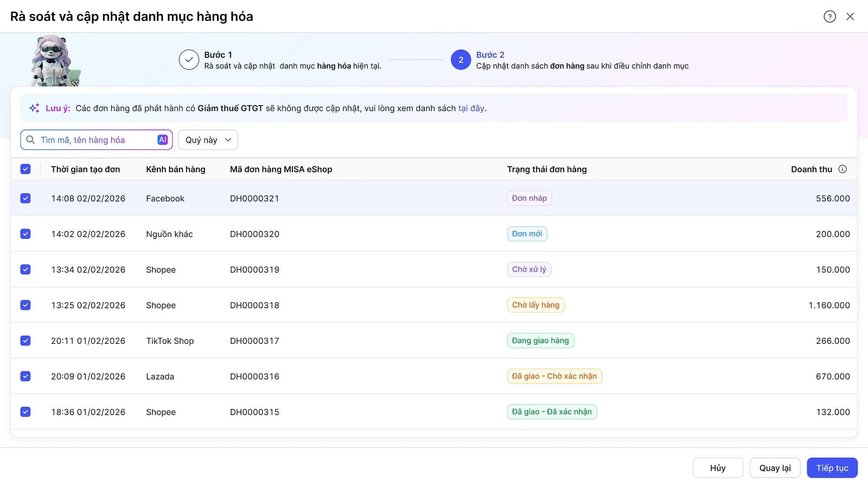This screenshot has height=488, width=868.
Task: Click the Bước 1 checkmark circle
Action: [189, 60]
